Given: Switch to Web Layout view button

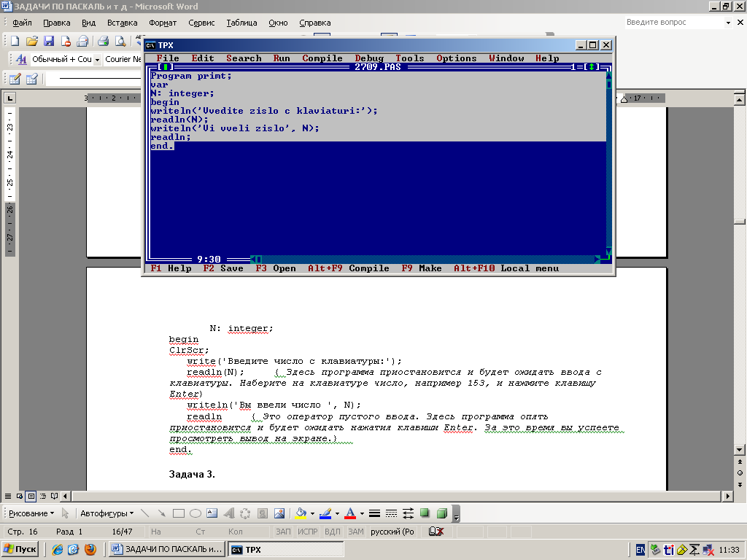Looking at the screenshot, I should pos(20,496).
